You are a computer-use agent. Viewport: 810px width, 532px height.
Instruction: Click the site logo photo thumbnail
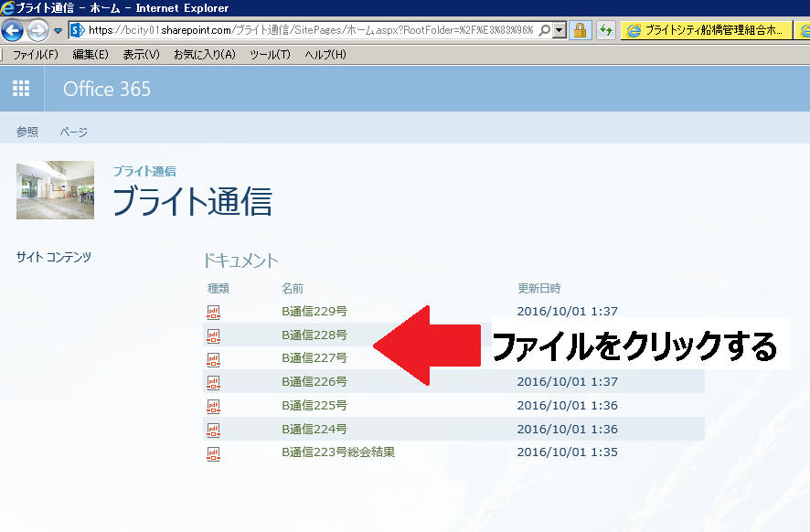tap(55, 190)
